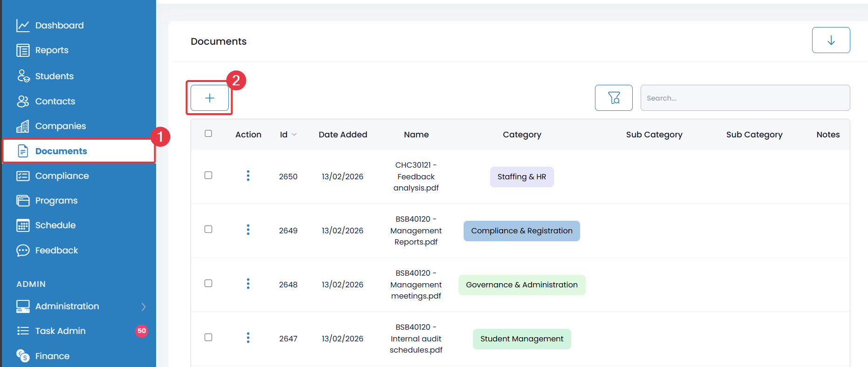Tick the select-all checkbox in header
The width and height of the screenshot is (868, 367).
tap(208, 134)
